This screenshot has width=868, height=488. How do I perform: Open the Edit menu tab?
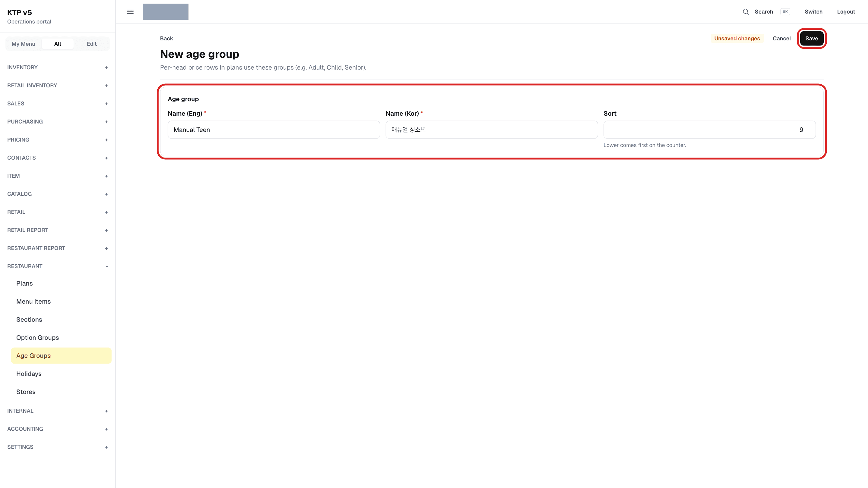92,44
